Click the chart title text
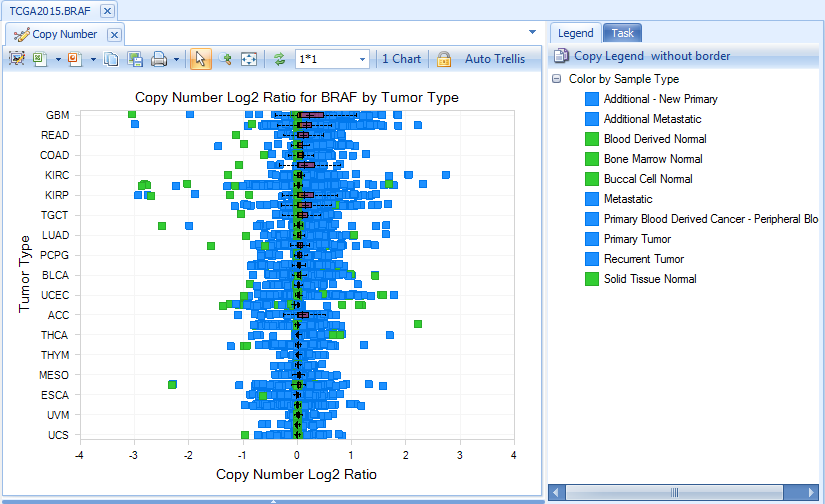Viewport: 825px width, 504px height. pos(297,97)
